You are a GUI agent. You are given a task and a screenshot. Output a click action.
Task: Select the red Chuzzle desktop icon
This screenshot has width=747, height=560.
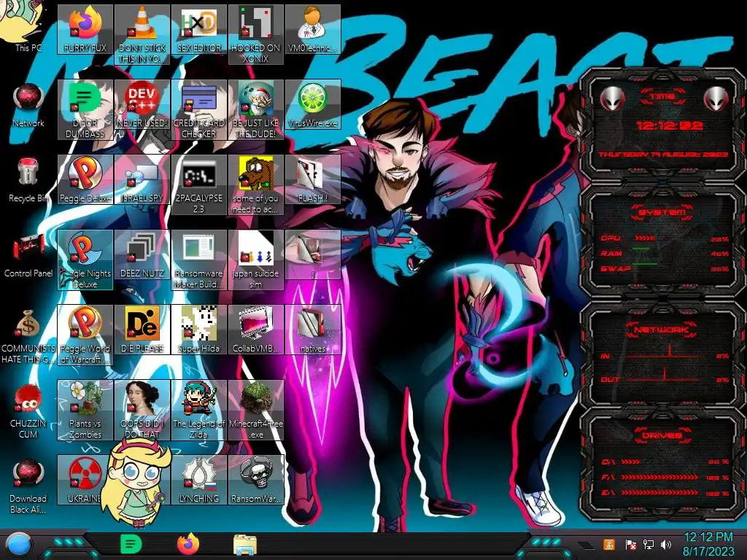point(28,411)
